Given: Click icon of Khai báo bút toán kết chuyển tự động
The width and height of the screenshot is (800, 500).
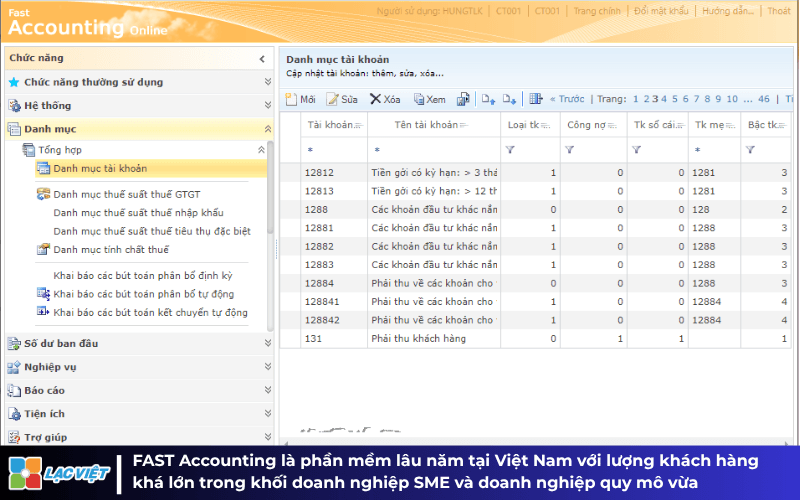Looking at the screenshot, I should [x=43, y=311].
